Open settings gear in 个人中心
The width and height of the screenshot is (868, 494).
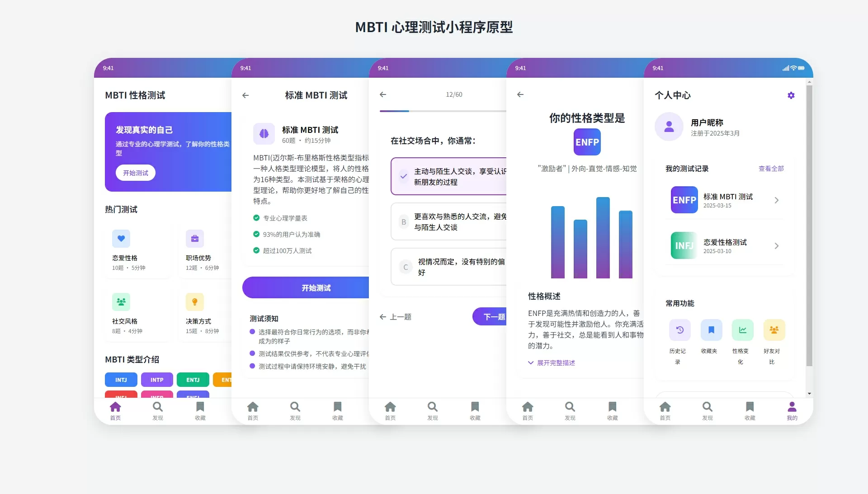(x=791, y=95)
